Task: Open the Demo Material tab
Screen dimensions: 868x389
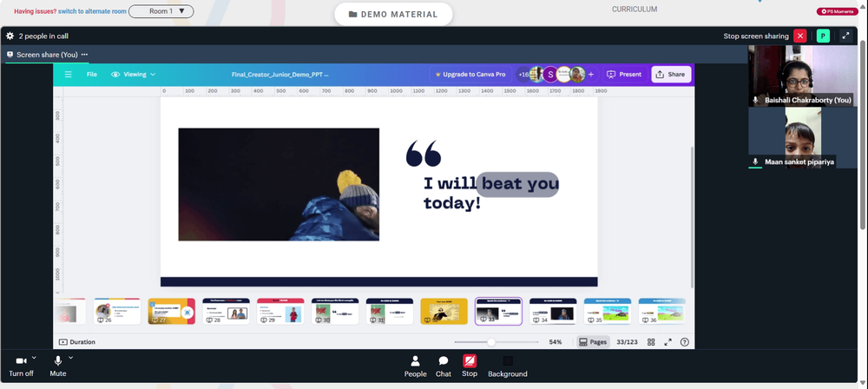Action: point(393,15)
